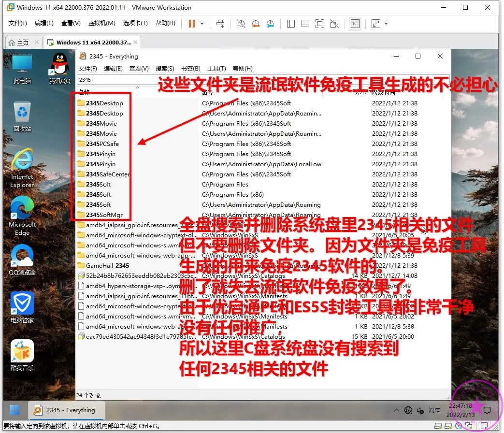This screenshot has height=433, width=504.
Task: Click the VMware pause virtual machine button
Action: [x=192, y=23]
